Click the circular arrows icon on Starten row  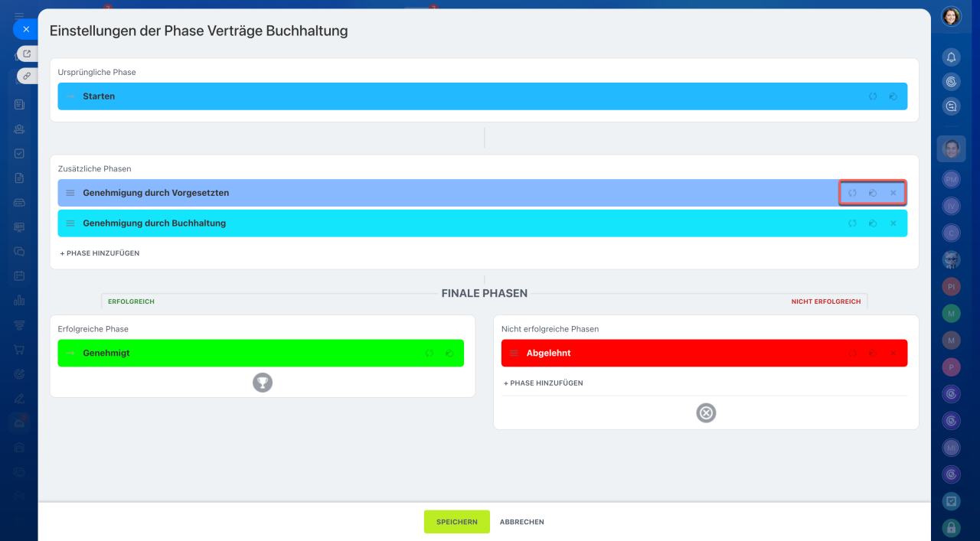[873, 96]
